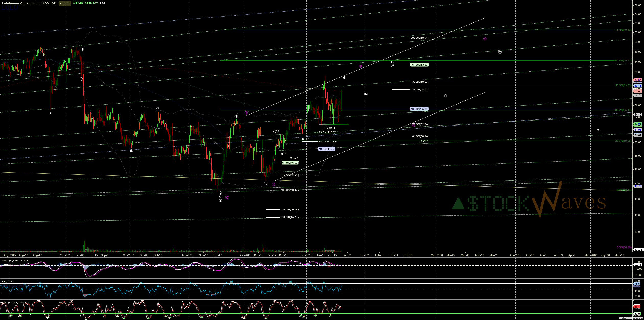
Task: Select the Jan-2016 date on time axis
Action: [306, 255]
